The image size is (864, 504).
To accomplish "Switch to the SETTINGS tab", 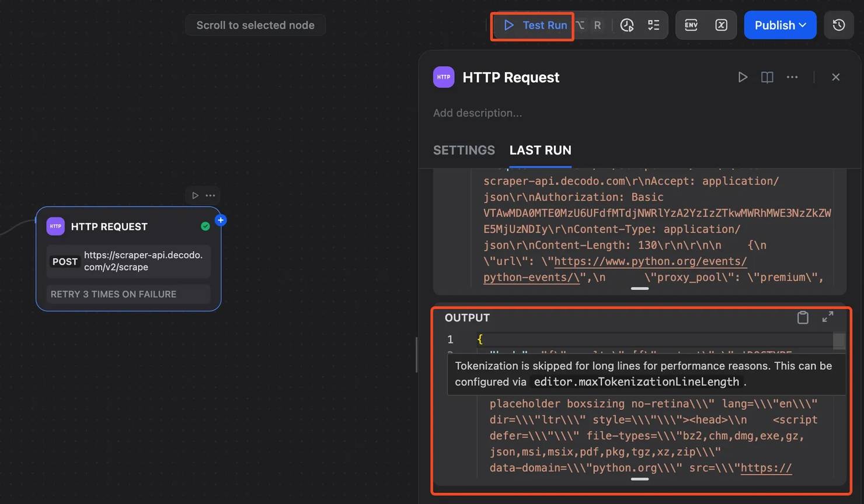I will pos(464,150).
